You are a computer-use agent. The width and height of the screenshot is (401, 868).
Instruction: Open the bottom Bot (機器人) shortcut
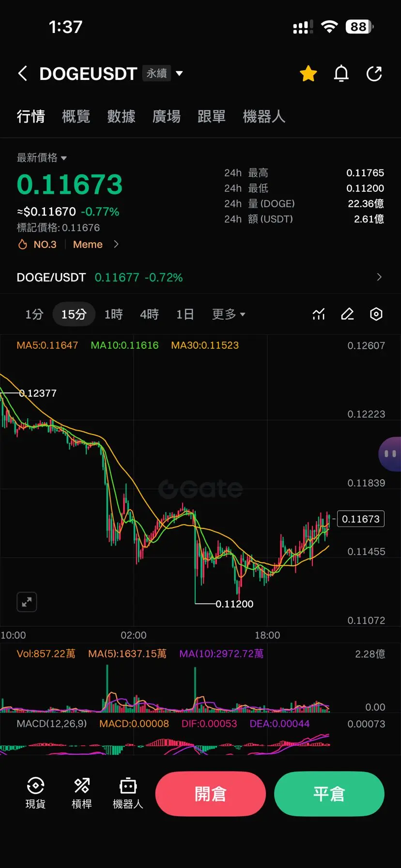point(128,792)
